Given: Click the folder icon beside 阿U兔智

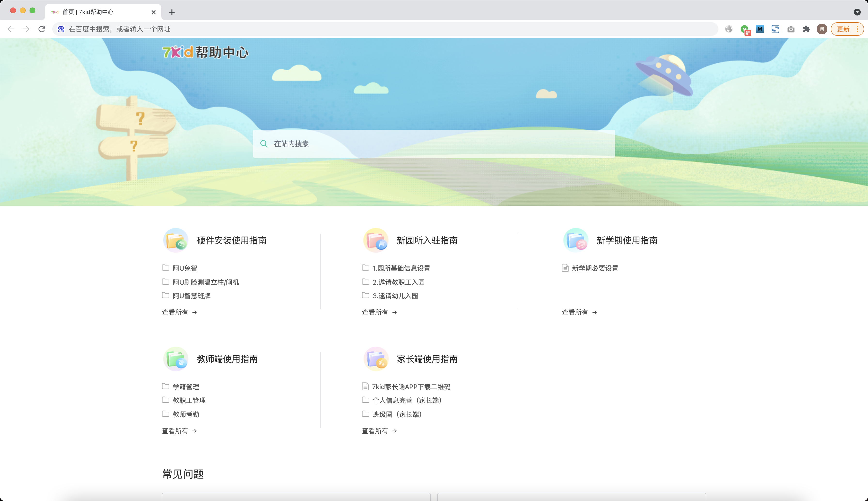Looking at the screenshot, I should [166, 267].
